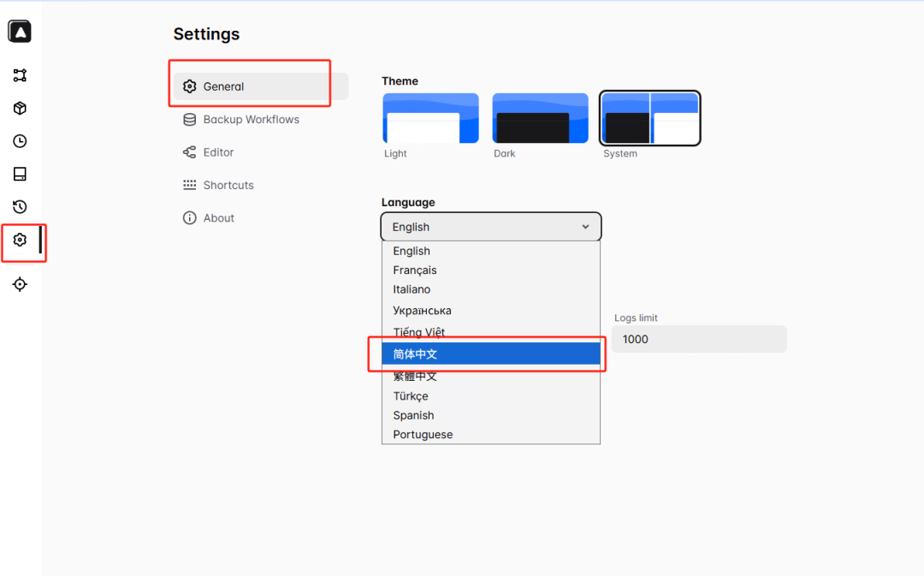Click the Automa logo icon

(x=20, y=32)
